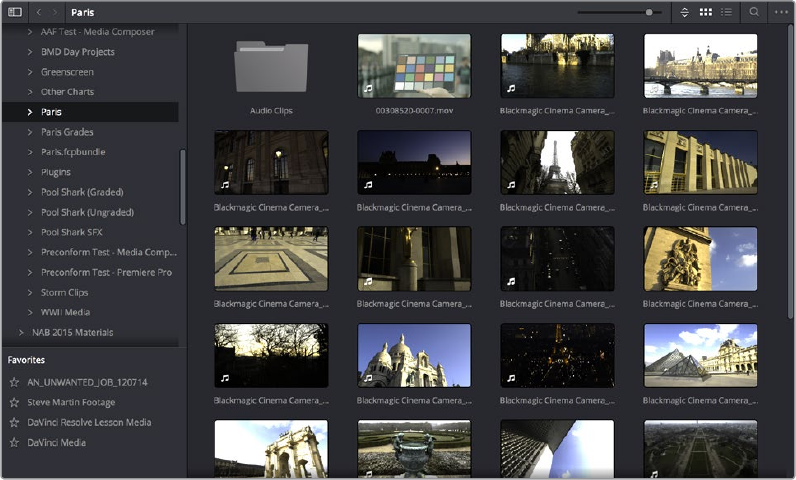Select the Paris.fcpbundle tree row
This screenshot has width=796, height=480.
pyautogui.click(x=90, y=152)
